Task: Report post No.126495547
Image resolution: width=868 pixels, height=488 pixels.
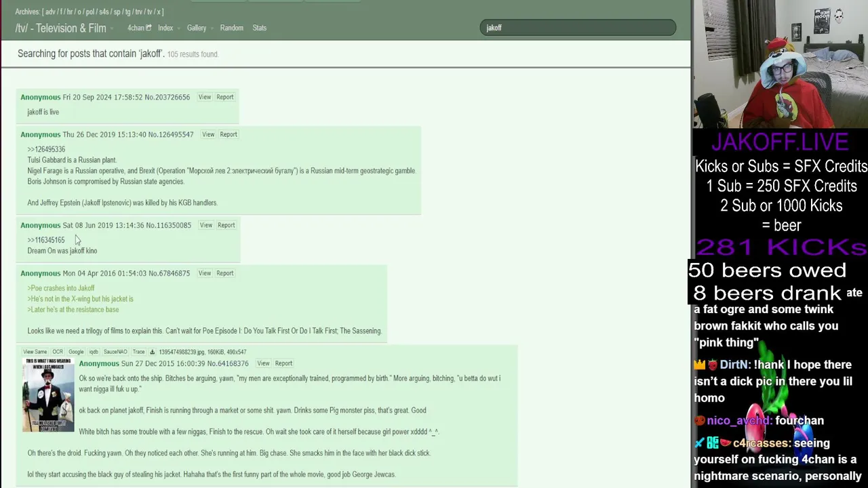Action: pyautogui.click(x=229, y=134)
